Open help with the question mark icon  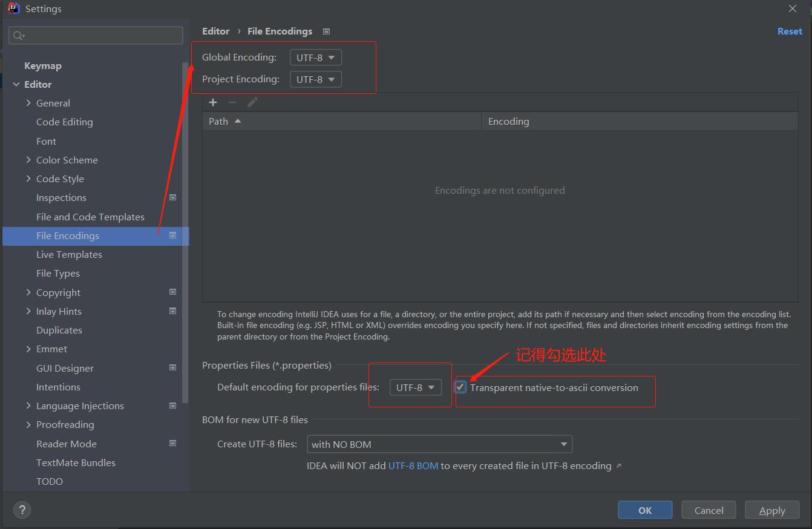click(22, 510)
